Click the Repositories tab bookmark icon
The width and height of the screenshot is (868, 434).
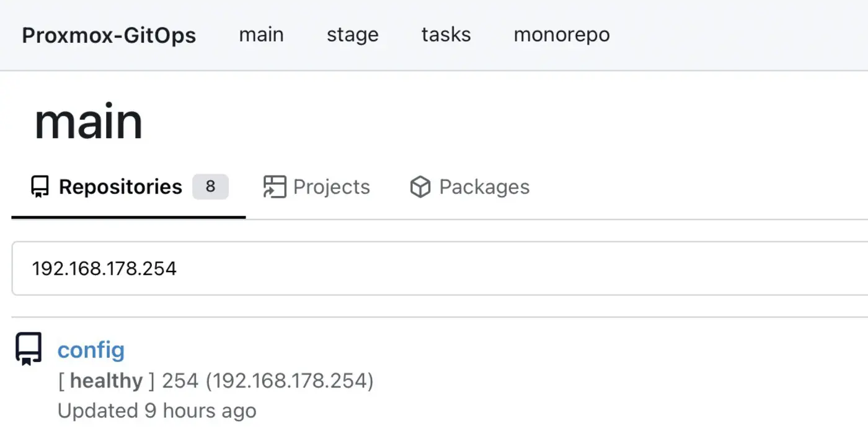pos(40,187)
